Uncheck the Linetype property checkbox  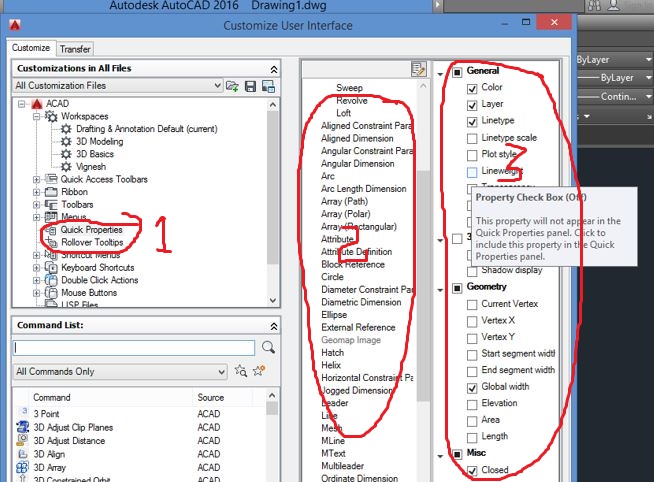point(472,122)
